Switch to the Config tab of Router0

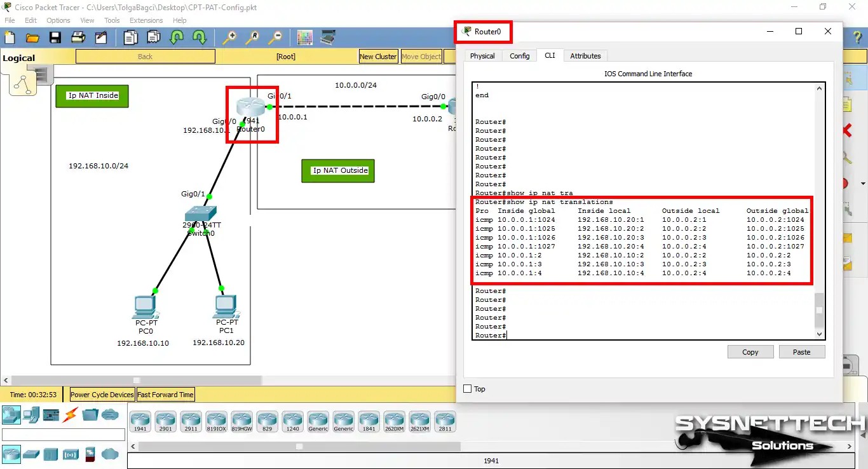click(520, 55)
